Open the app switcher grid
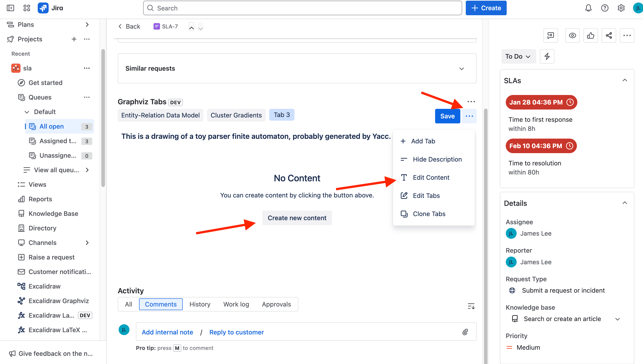Image resolution: width=643 pixels, height=364 pixels. coord(27,8)
